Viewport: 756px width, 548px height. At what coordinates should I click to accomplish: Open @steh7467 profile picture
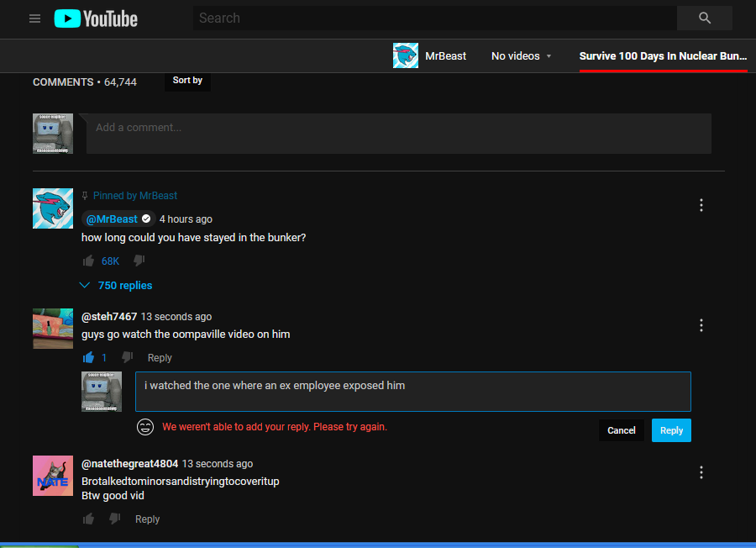coord(53,329)
